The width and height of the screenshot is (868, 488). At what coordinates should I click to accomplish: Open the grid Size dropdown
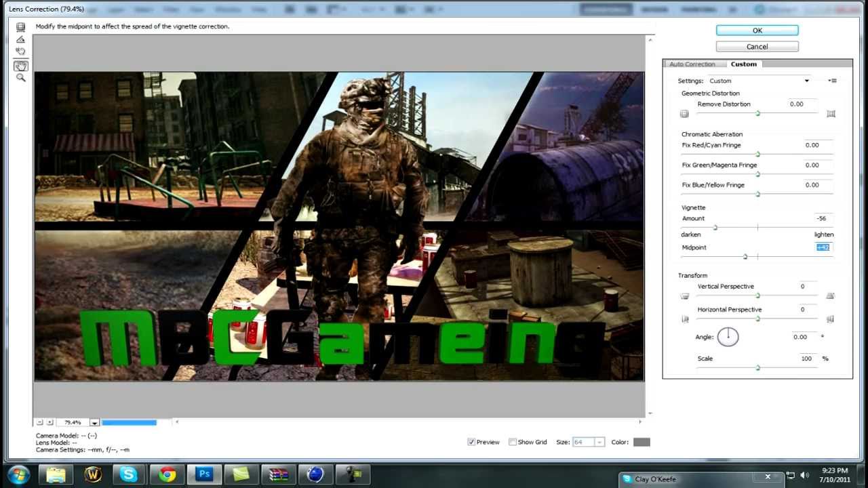coord(599,442)
